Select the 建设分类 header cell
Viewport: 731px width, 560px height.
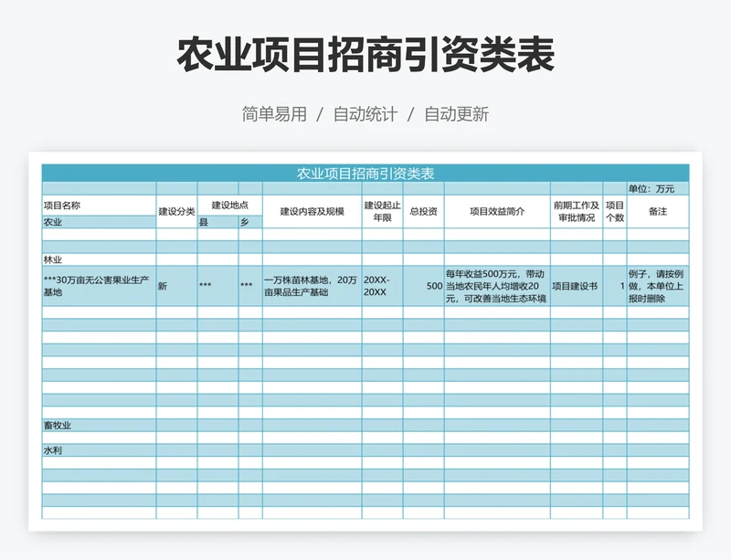click(176, 212)
